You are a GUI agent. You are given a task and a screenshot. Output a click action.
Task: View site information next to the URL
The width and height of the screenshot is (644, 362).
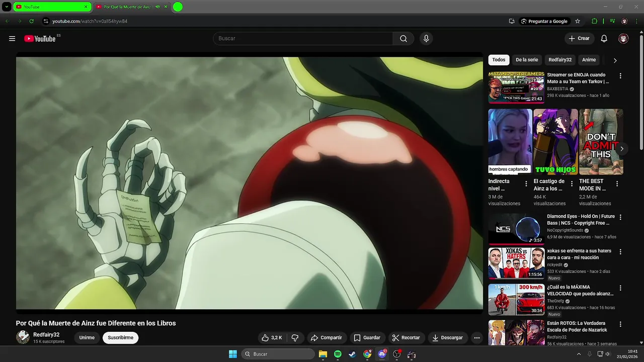tap(46, 21)
